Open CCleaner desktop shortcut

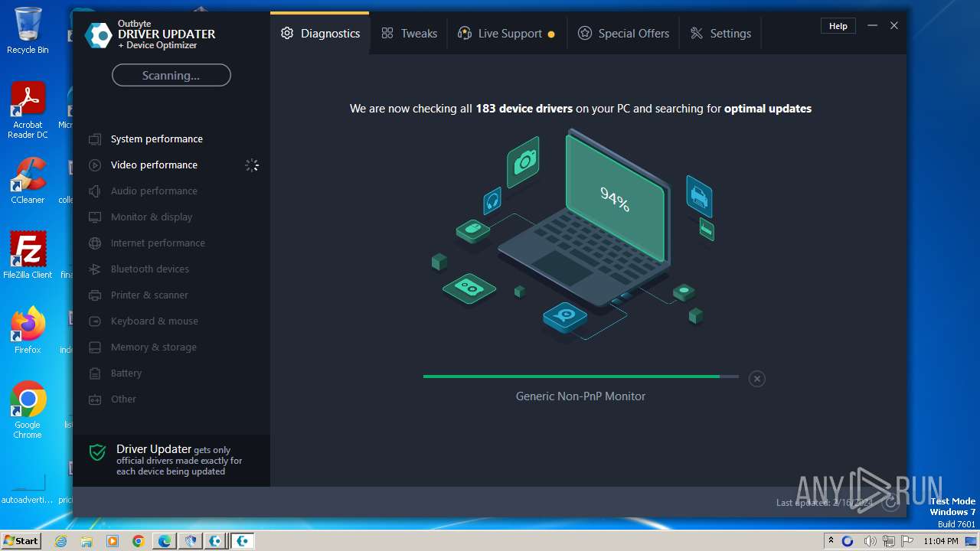[28, 181]
